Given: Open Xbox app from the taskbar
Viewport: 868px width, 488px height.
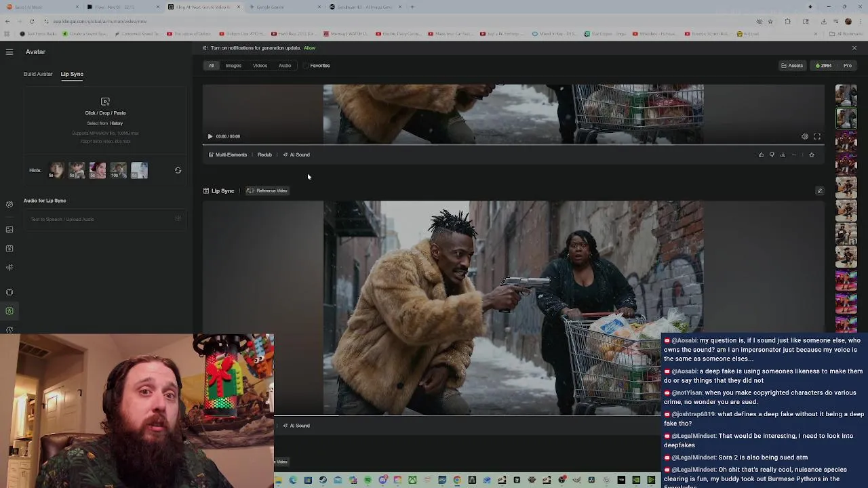Looking at the screenshot, I should click(412, 481).
